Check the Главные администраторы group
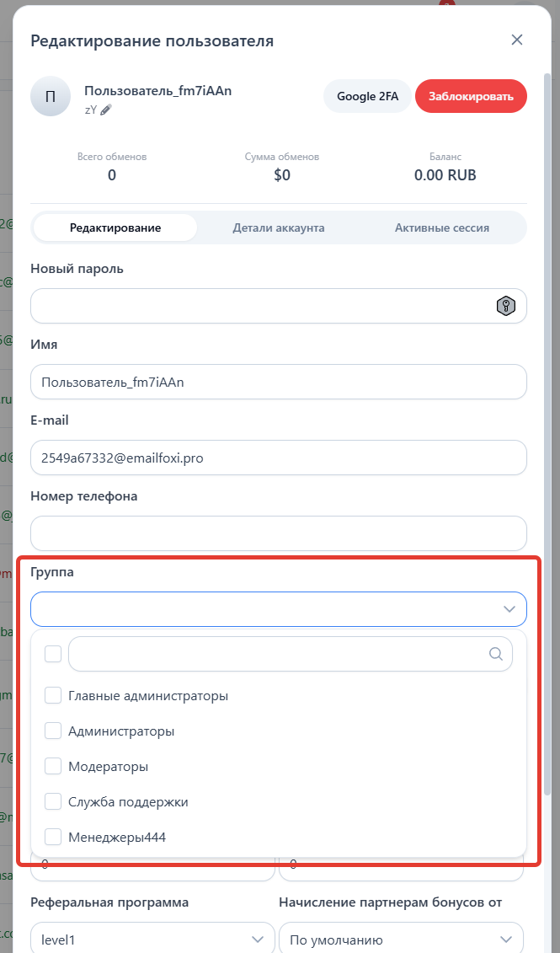The width and height of the screenshot is (560, 953). [x=53, y=695]
